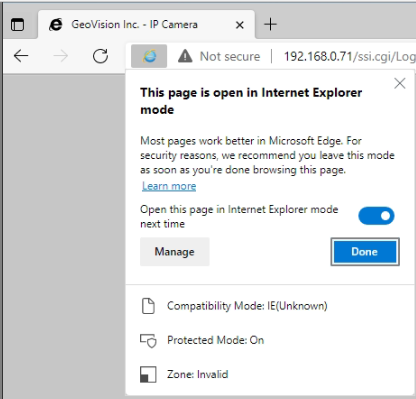Viewport: 416px width, 399px height.
Task: Toggle Open in Internet Explorer mode next time
Action: (x=376, y=216)
